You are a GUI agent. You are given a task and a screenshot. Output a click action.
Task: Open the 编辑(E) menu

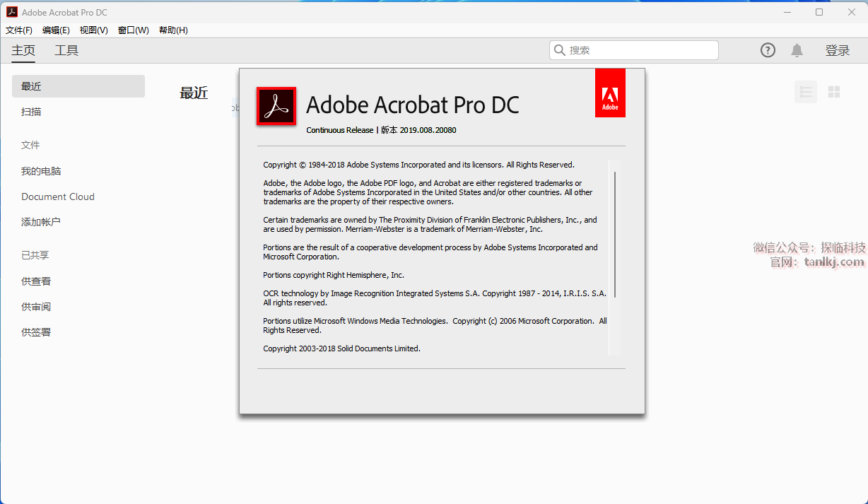click(56, 30)
